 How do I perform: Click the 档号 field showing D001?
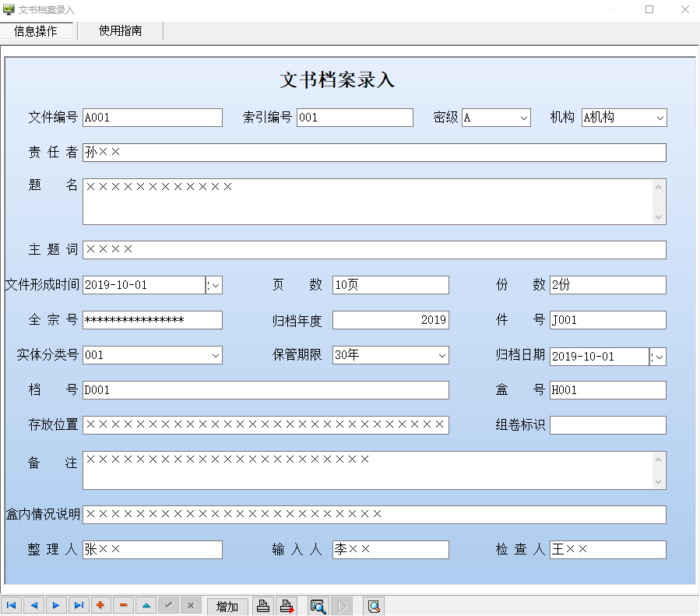[266, 390]
